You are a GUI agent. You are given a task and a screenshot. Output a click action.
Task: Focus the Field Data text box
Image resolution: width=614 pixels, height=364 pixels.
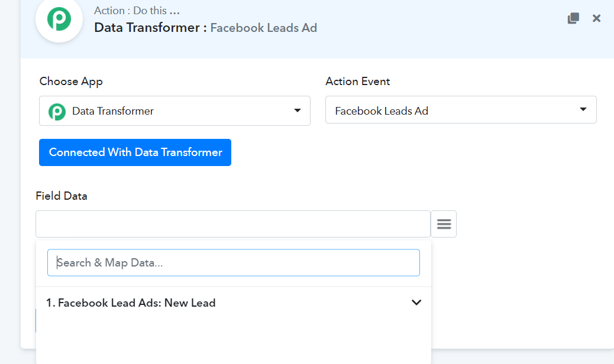pos(232,224)
